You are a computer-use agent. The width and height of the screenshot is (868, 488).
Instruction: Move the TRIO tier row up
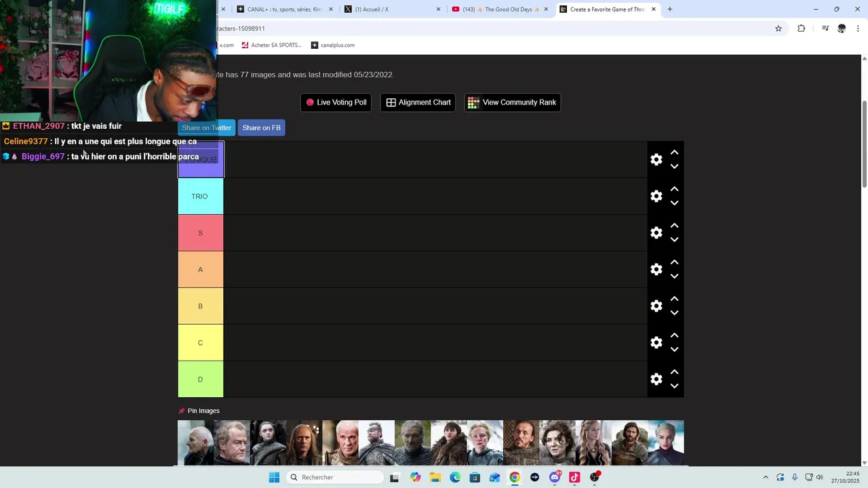coord(674,189)
